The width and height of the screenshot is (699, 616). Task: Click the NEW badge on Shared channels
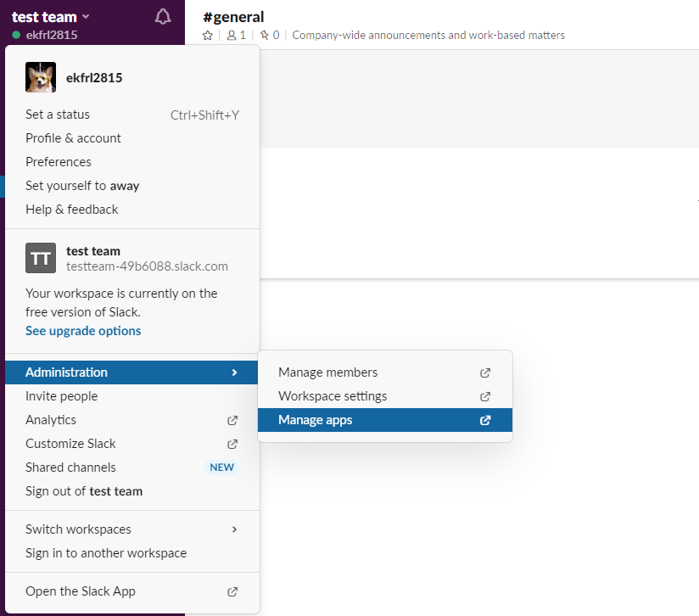[x=222, y=468]
